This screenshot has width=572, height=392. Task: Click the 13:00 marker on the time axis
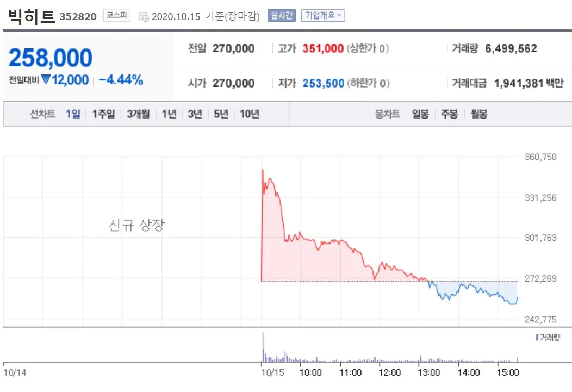click(x=428, y=373)
